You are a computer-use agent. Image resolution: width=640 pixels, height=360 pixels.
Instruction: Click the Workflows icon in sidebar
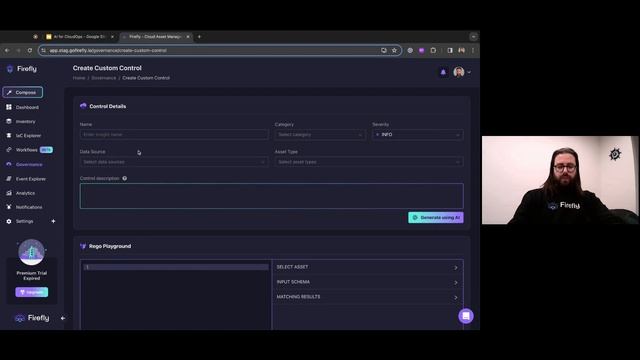pyautogui.click(x=9, y=150)
